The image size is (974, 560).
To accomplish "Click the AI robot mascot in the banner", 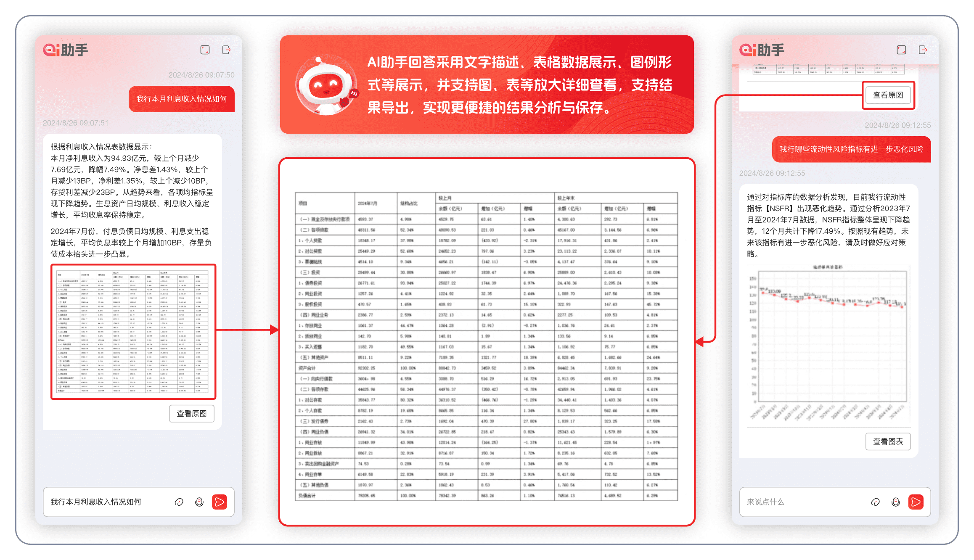I will [x=326, y=85].
